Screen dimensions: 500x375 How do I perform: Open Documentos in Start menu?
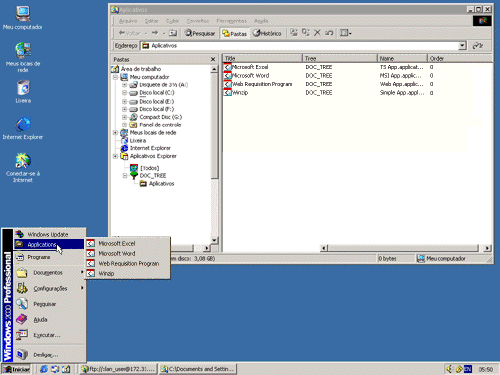click(49, 273)
